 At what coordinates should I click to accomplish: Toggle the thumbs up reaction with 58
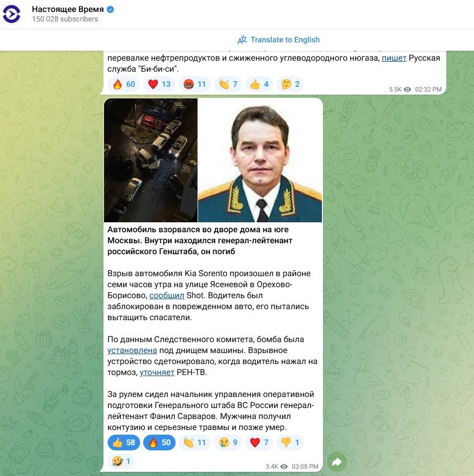[124, 443]
